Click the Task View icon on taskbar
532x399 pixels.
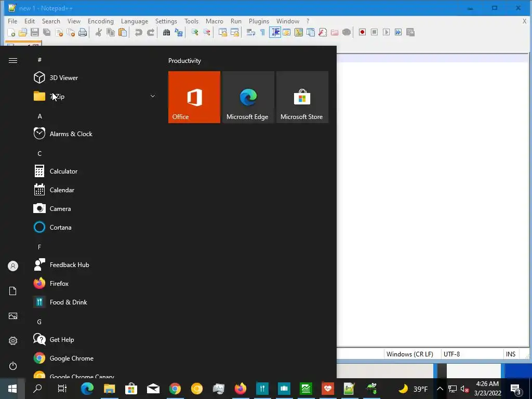click(62, 389)
